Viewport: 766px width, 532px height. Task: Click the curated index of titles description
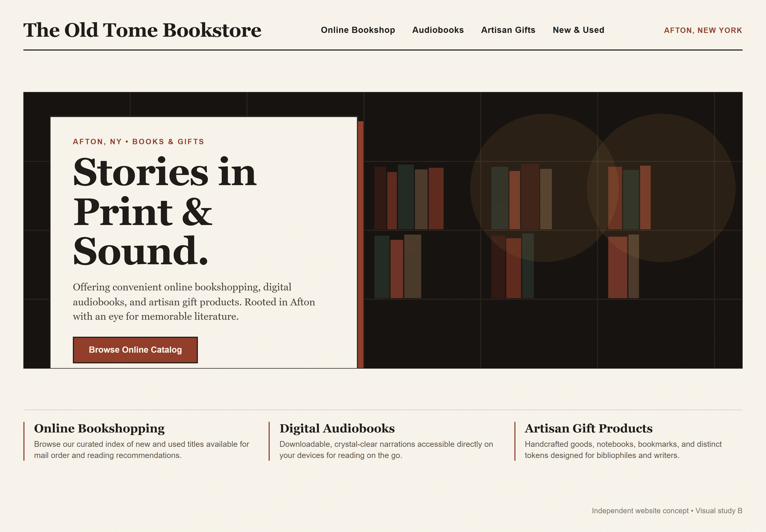pyautogui.click(x=142, y=450)
